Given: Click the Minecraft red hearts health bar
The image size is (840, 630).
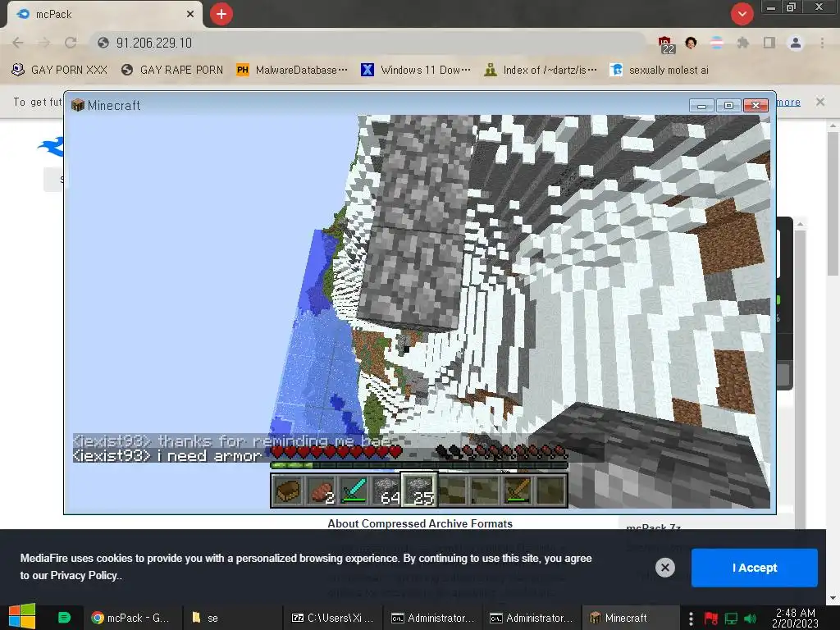Looking at the screenshot, I should 336,452.
